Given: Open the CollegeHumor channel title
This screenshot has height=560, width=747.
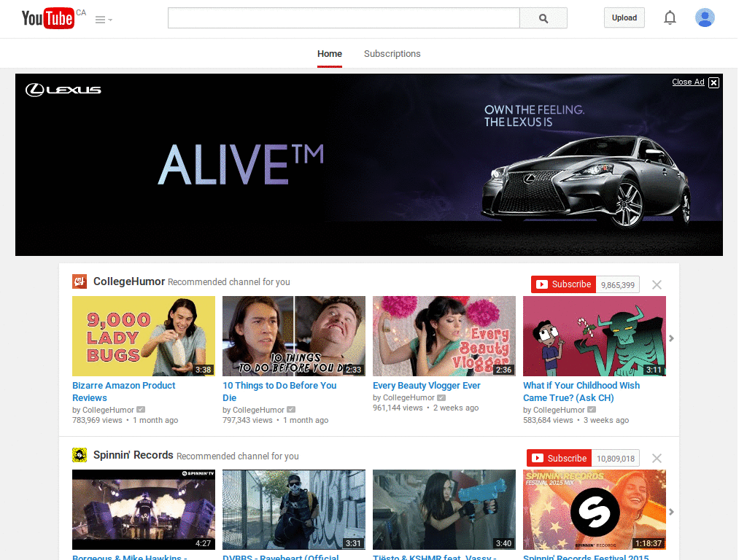Looking at the screenshot, I should [x=129, y=281].
